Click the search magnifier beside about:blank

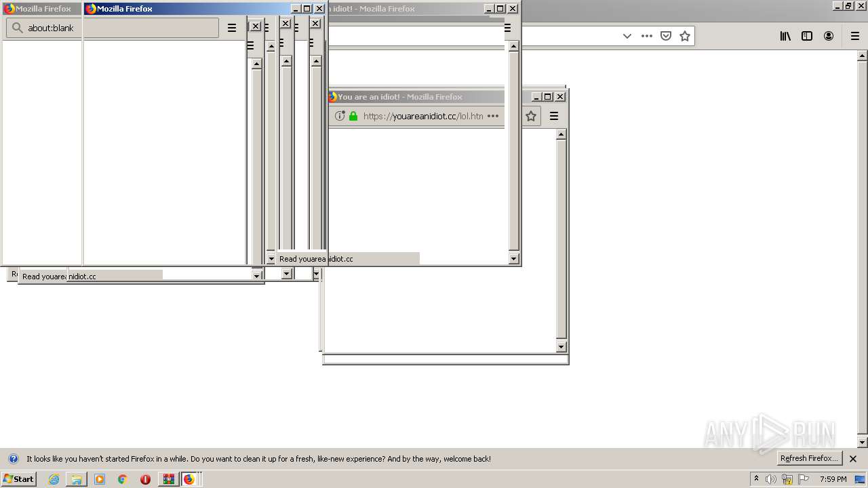16,28
